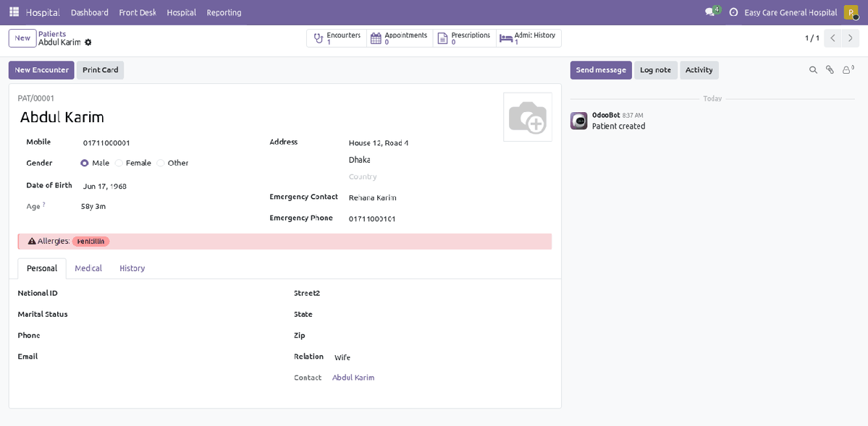Screen dimensions: 868x426
Task: Click the Penicillin allergy tag
Action: tap(90, 242)
